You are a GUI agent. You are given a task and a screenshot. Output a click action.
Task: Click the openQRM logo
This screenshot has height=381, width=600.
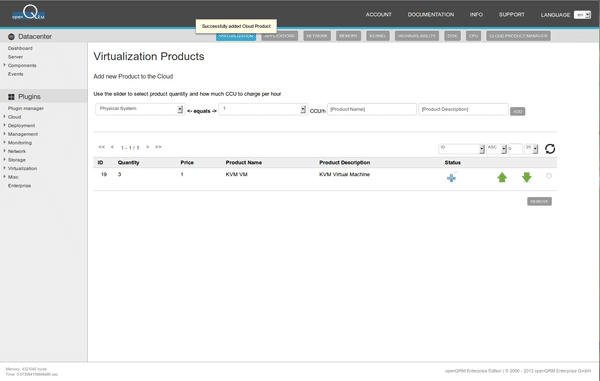click(x=29, y=13)
